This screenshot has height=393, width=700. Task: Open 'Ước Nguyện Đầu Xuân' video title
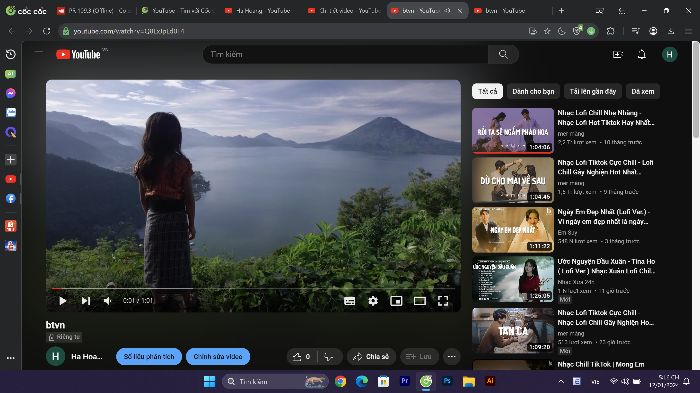(x=606, y=266)
